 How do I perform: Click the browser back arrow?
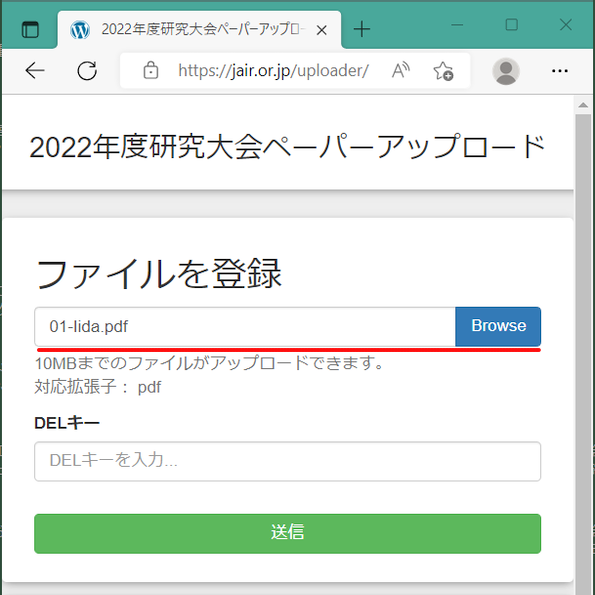click(x=35, y=71)
